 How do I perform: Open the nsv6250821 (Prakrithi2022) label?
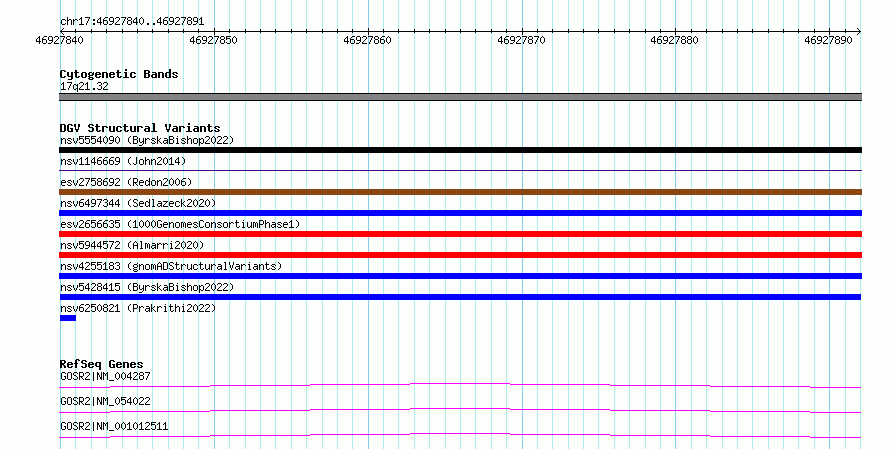pyautogui.click(x=138, y=308)
